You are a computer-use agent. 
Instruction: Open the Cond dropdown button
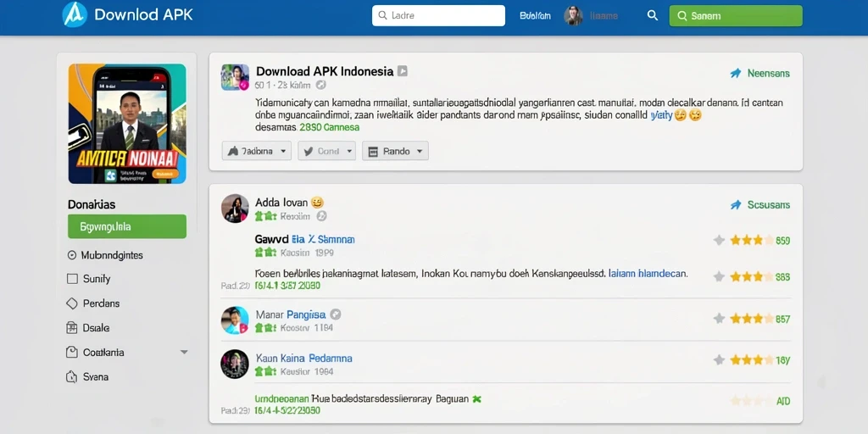pos(326,151)
